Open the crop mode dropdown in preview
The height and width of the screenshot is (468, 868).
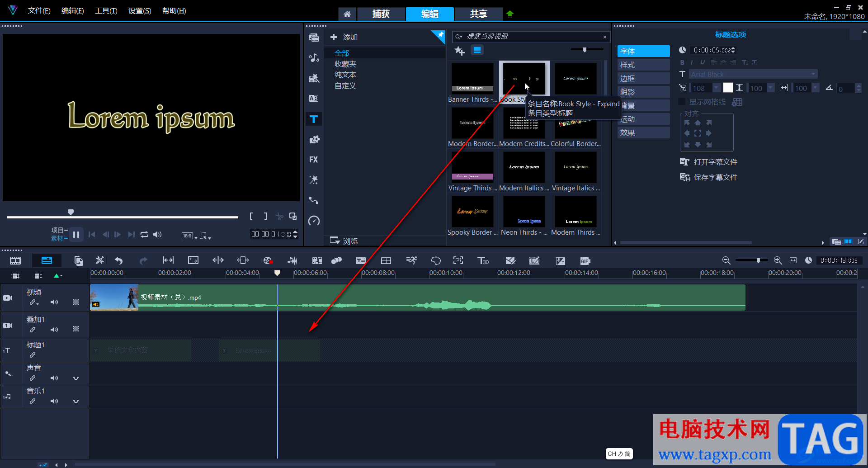[x=206, y=236]
